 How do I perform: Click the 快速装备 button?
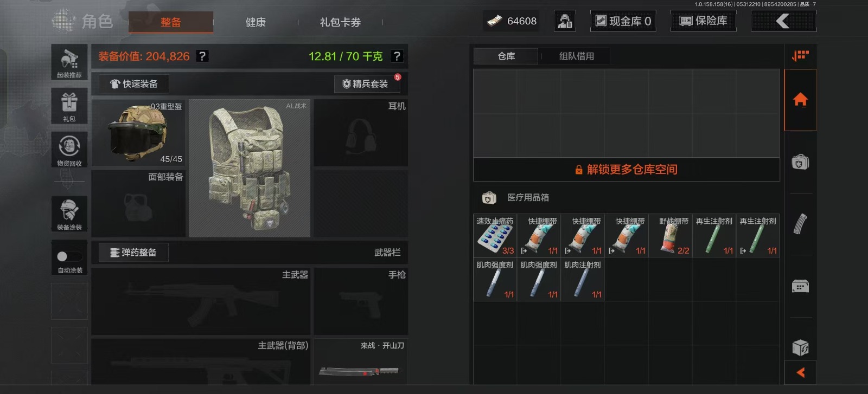tap(133, 83)
